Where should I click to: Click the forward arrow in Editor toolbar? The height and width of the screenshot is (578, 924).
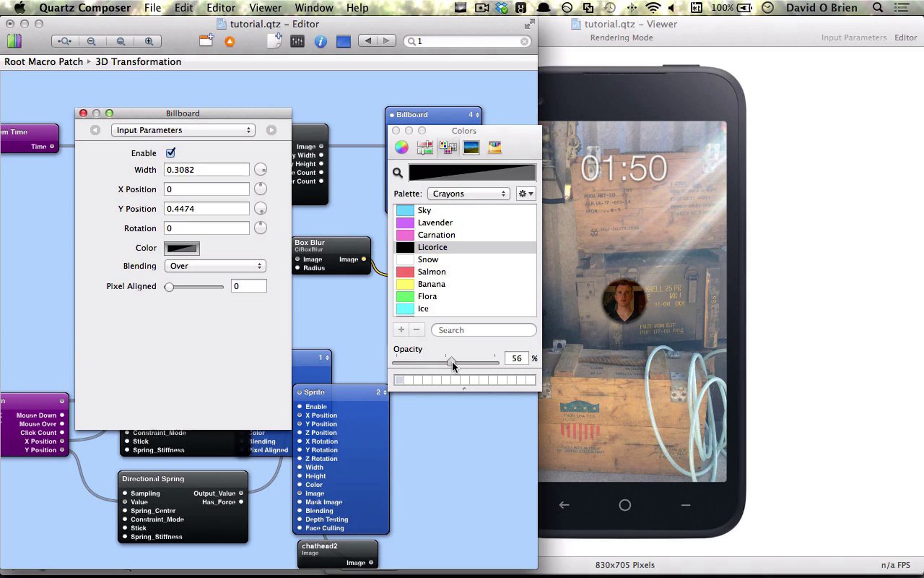(386, 40)
